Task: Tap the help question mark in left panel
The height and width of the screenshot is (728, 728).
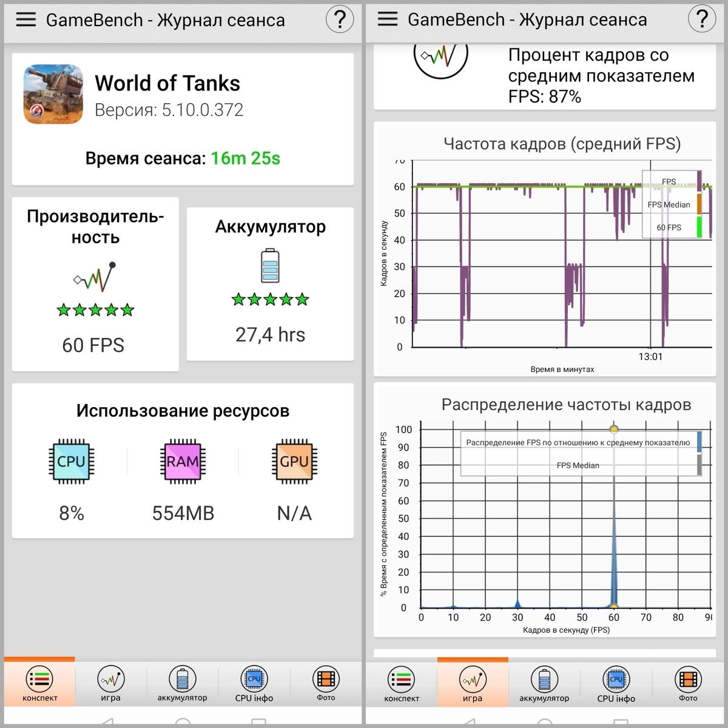Action: pos(340,19)
